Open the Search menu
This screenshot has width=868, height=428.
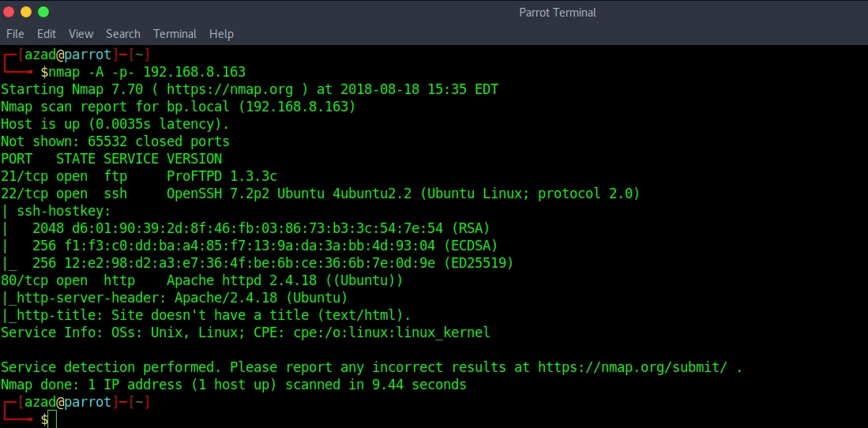tap(123, 34)
